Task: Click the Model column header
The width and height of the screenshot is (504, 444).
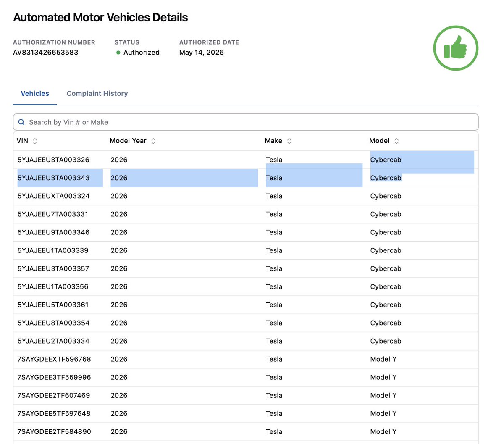Action: coord(379,141)
